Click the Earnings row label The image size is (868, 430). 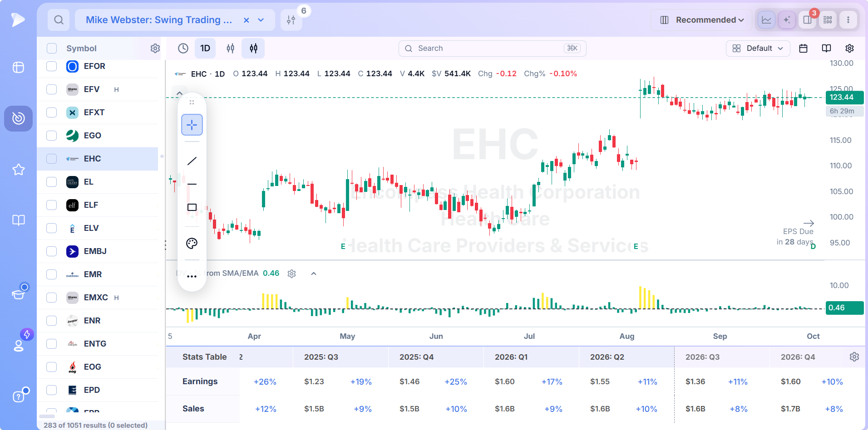pyautogui.click(x=200, y=381)
